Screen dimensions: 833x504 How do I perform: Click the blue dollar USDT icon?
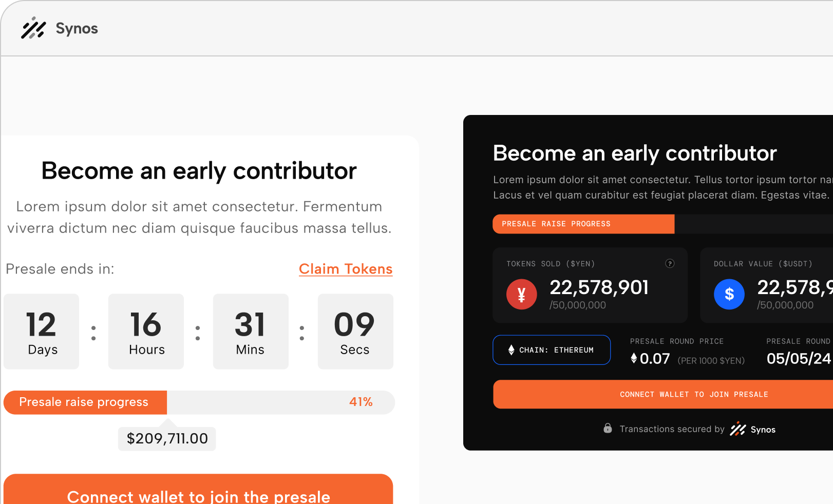tap(729, 294)
